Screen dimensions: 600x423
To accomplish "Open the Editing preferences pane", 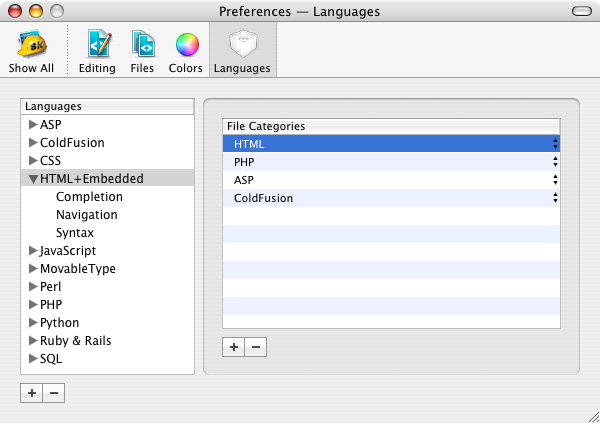I will (97, 51).
